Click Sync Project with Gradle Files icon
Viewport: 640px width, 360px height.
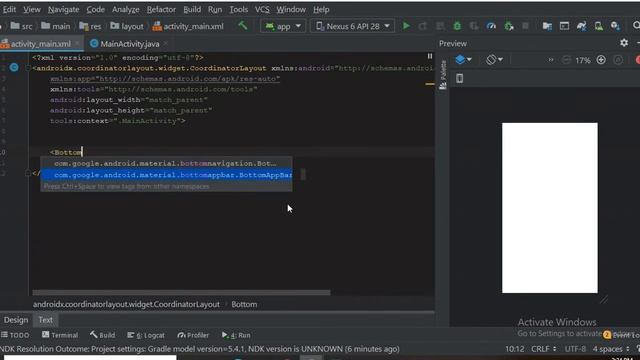581,26
